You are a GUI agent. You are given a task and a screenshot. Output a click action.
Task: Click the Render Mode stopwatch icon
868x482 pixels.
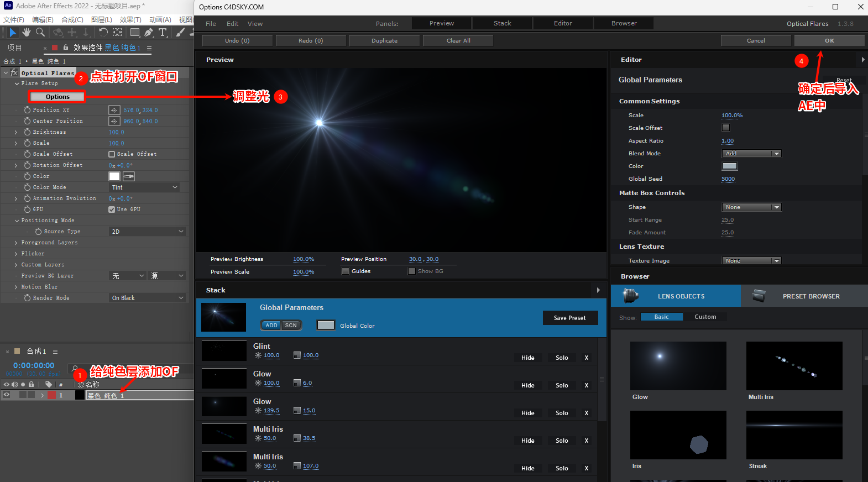tap(27, 298)
